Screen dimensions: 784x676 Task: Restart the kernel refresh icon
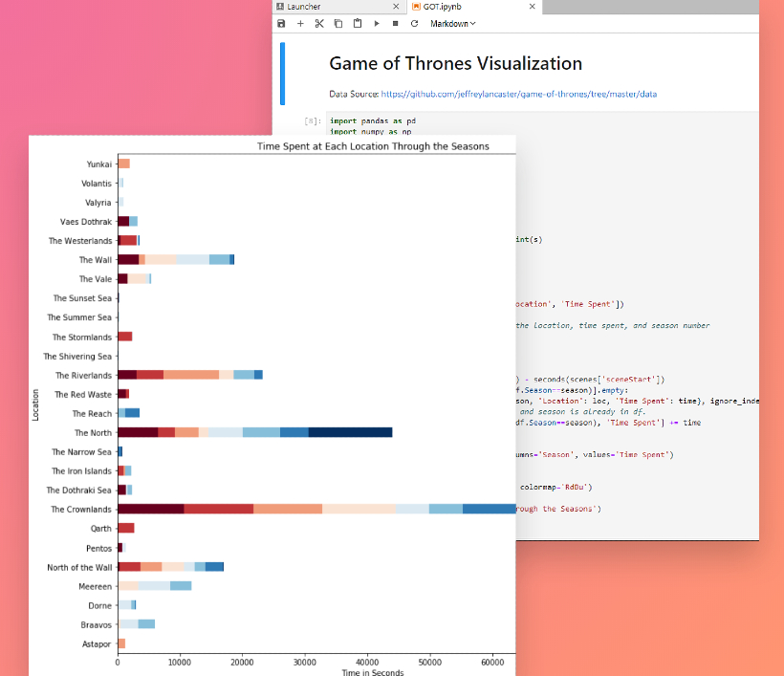[415, 24]
